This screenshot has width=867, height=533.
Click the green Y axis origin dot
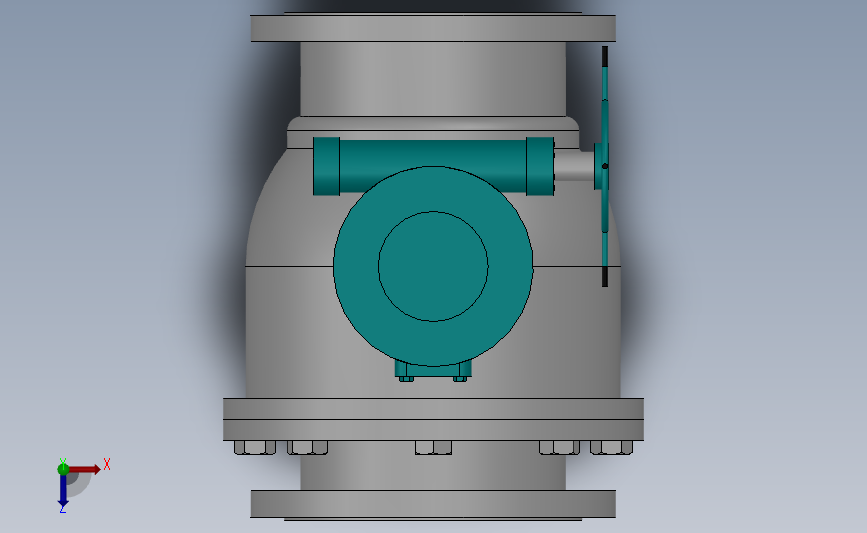pyautogui.click(x=63, y=469)
